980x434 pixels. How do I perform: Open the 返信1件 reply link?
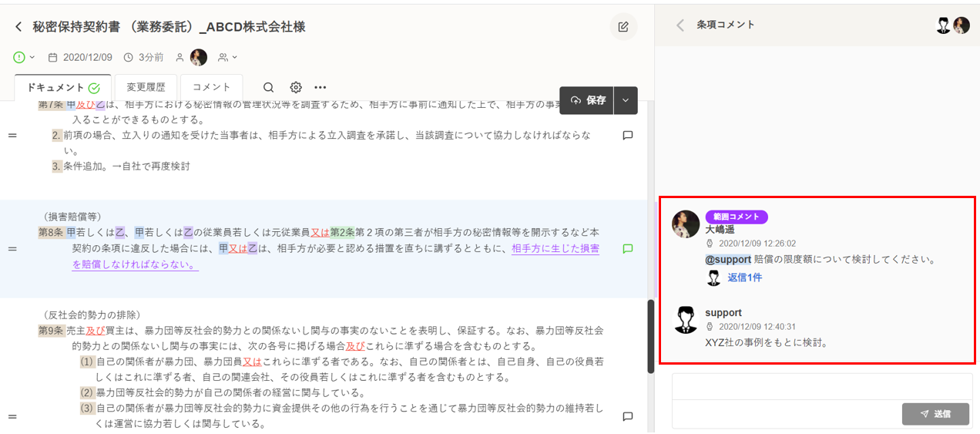click(x=744, y=278)
